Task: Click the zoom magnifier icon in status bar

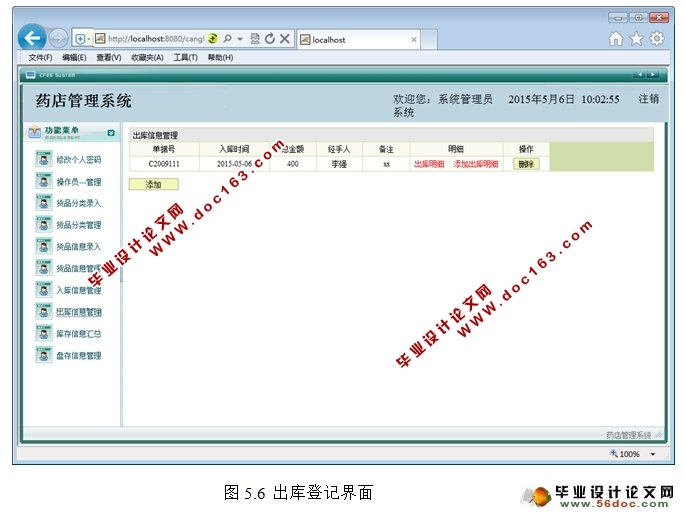Action: point(614,454)
